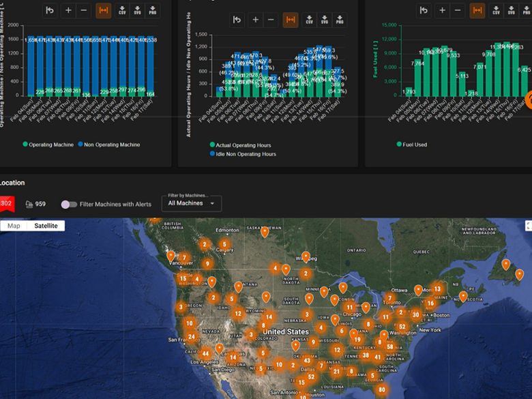Toggle Non Operating Machine legend item

click(109, 145)
